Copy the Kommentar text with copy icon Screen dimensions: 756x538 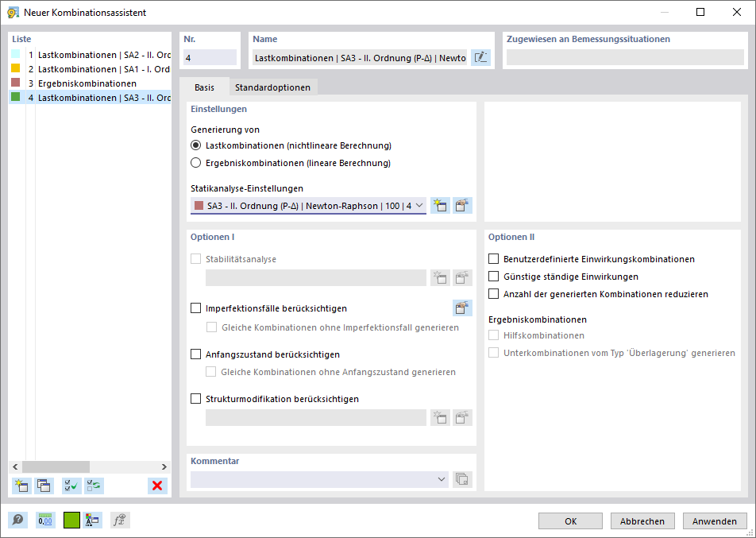[x=462, y=479]
